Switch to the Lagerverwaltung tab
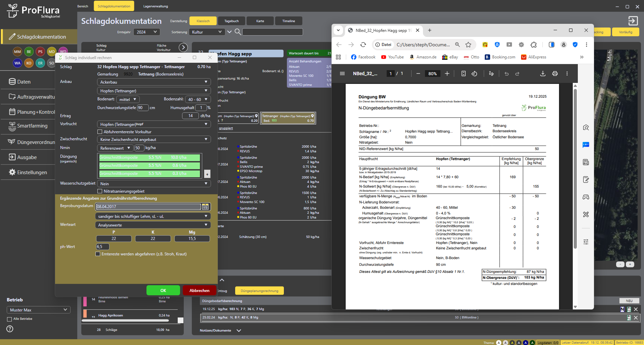The image size is (644, 345). tap(156, 6)
